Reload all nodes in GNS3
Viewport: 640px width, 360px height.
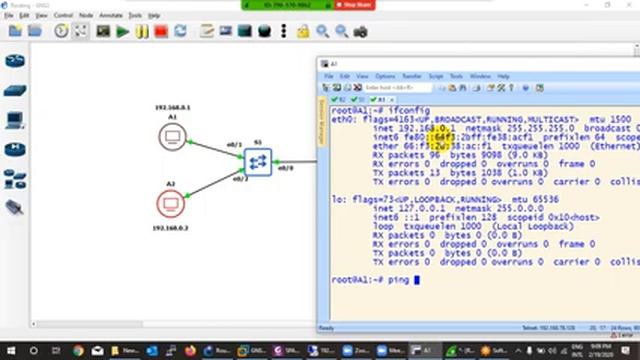180,31
